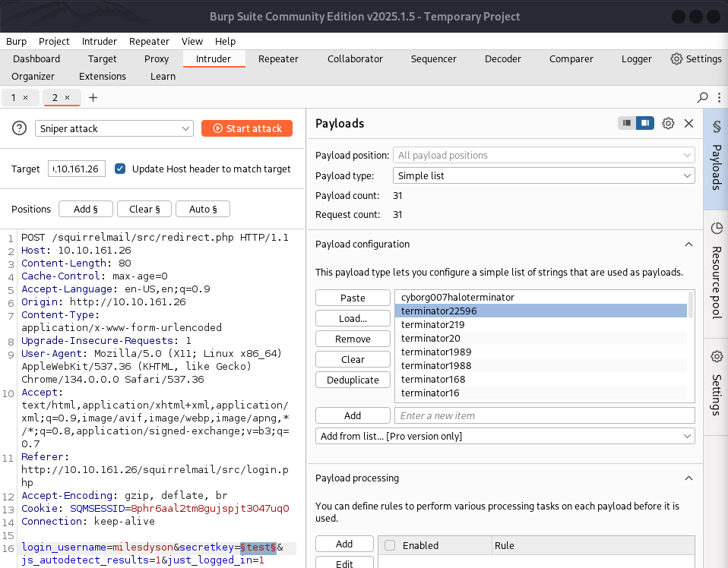Image resolution: width=728 pixels, height=568 pixels.
Task: Switch to the Learn tab
Action: click(x=163, y=76)
